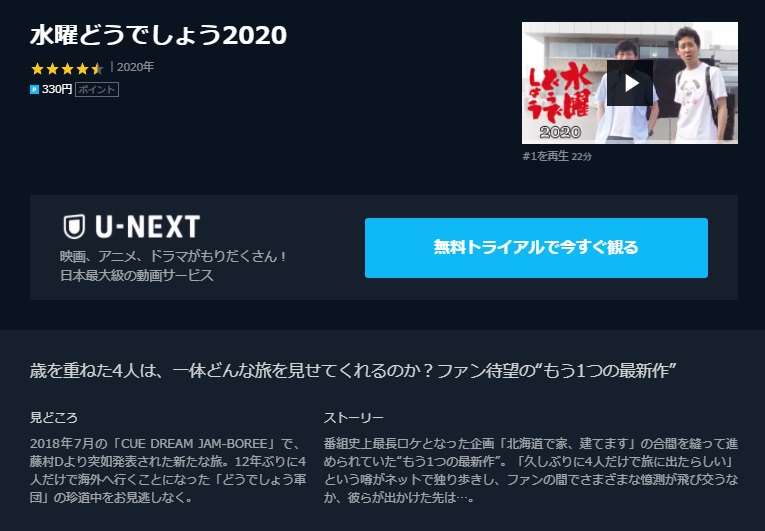Click the blue P point icon
Screen dimensions: 765x531
34,89
